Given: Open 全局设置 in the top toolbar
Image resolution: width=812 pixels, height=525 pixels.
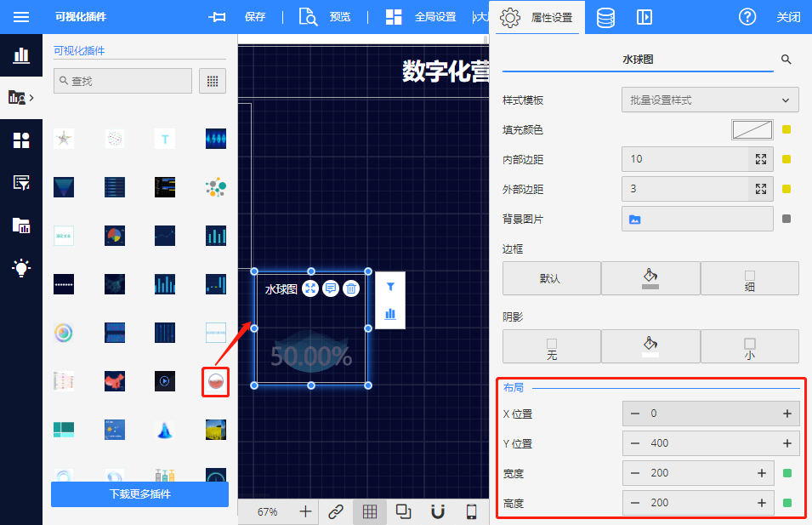Looking at the screenshot, I should coord(421,17).
